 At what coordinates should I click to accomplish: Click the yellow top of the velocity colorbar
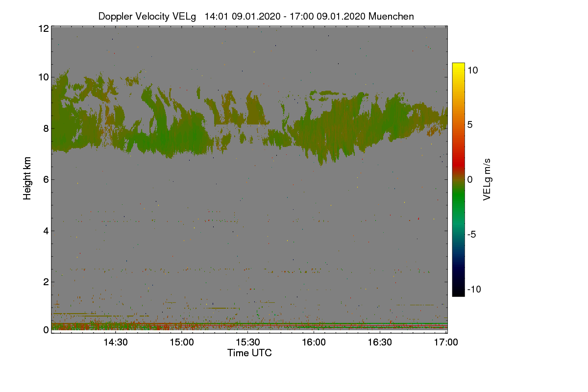pyautogui.click(x=458, y=67)
